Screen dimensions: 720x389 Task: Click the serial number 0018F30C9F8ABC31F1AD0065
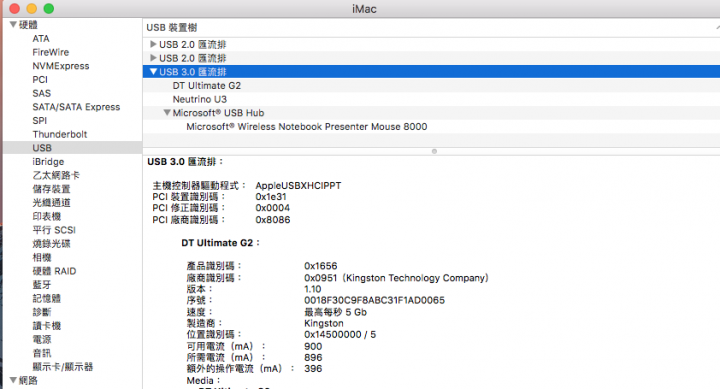pyautogui.click(x=374, y=300)
